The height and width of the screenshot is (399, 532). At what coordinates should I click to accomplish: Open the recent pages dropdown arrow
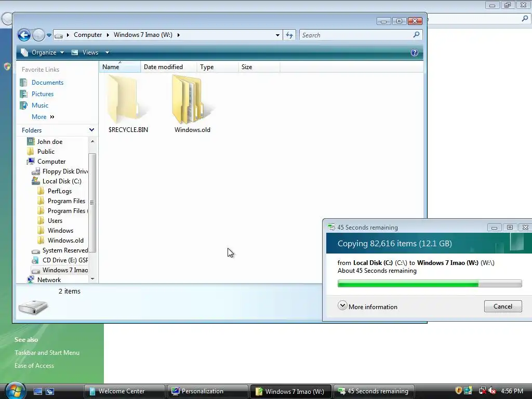[49, 35]
